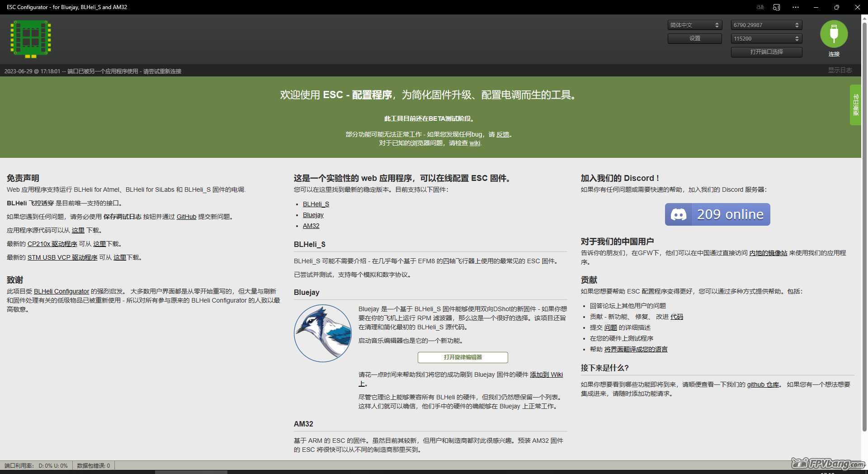The height and width of the screenshot is (474, 868).
Task: Open the BLHeli Configurator link
Action: click(61, 291)
